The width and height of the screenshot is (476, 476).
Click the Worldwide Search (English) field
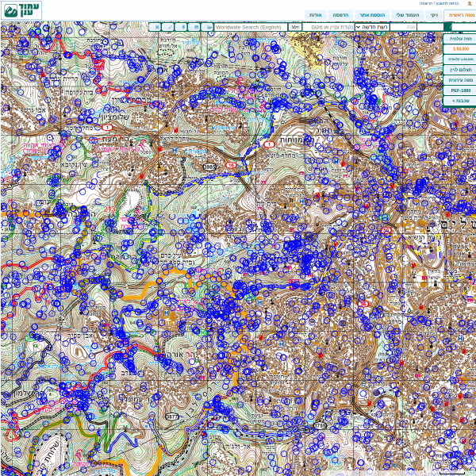(251, 27)
